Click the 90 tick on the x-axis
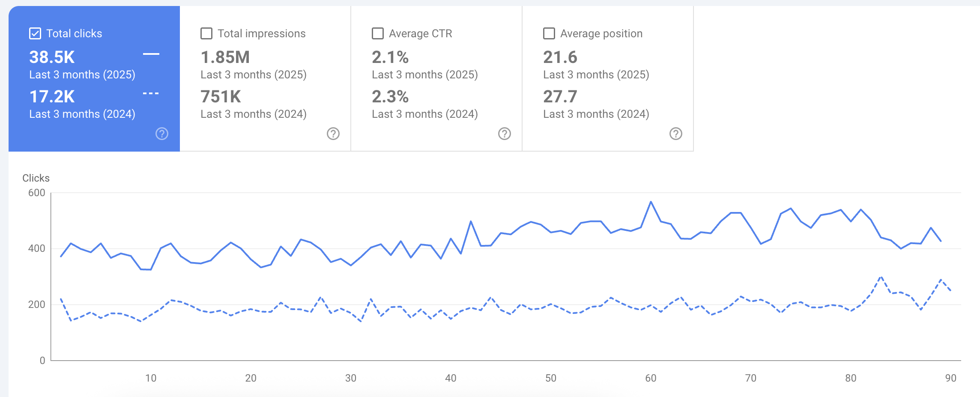The image size is (980, 397). coord(950,378)
